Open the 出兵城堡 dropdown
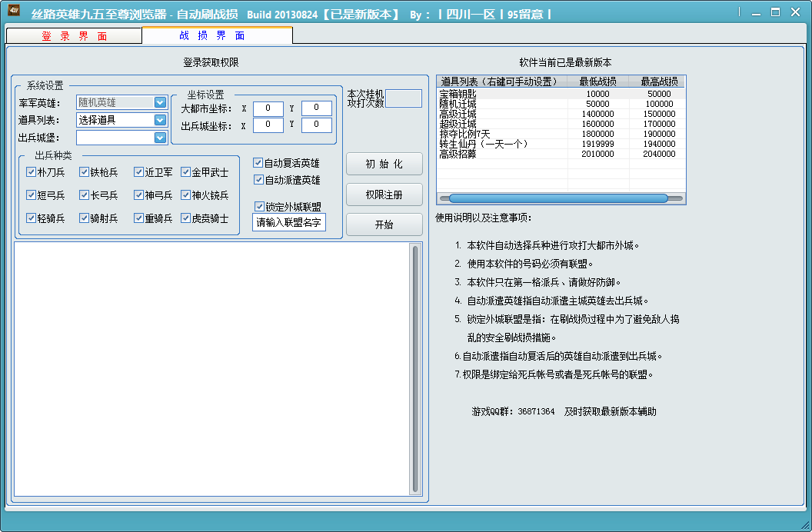Viewport: 812px width, 532px height. click(x=160, y=138)
